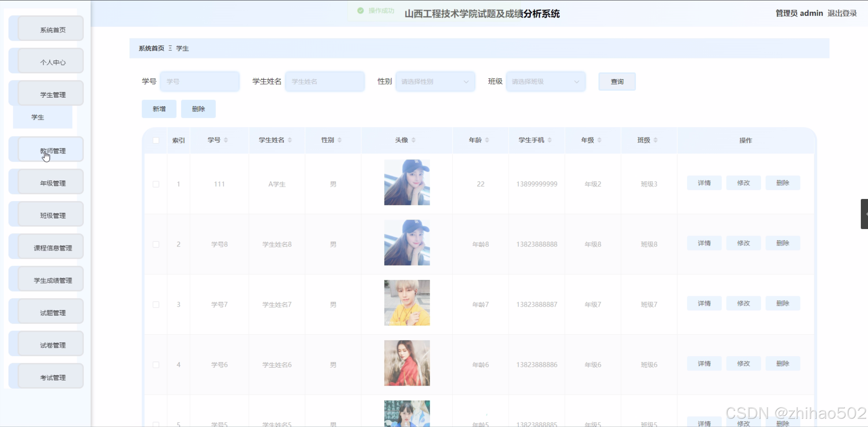Viewport: 868px width, 427px height.
Task: Click the 查询 search button
Action: click(617, 82)
